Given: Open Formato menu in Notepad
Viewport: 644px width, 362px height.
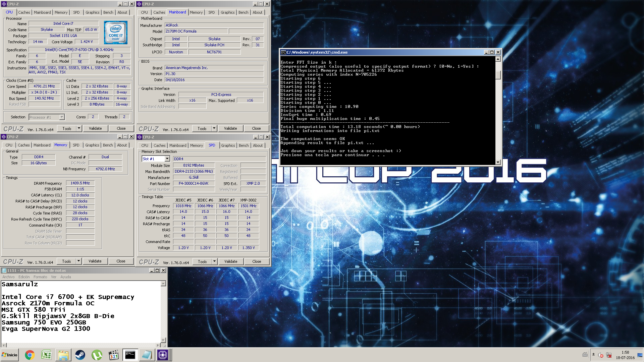Looking at the screenshot, I should pos(40,277).
